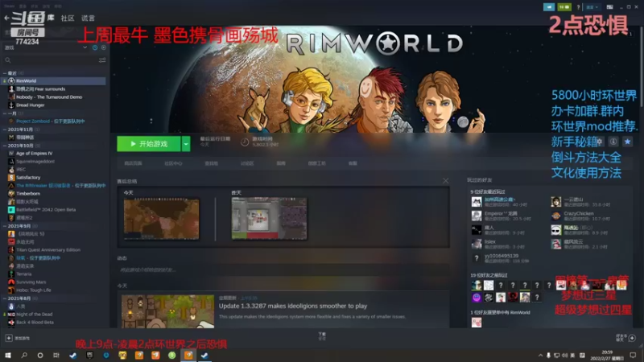Screen dimensions: 644x362
Task: Open the Windows Start menu
Action: click(8, 355)
